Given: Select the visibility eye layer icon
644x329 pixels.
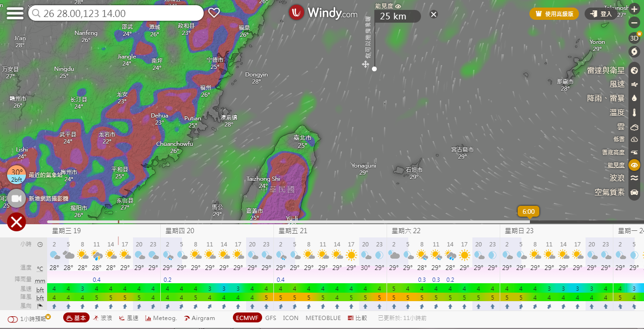Looking at the screenshot, I should point(635,165).
